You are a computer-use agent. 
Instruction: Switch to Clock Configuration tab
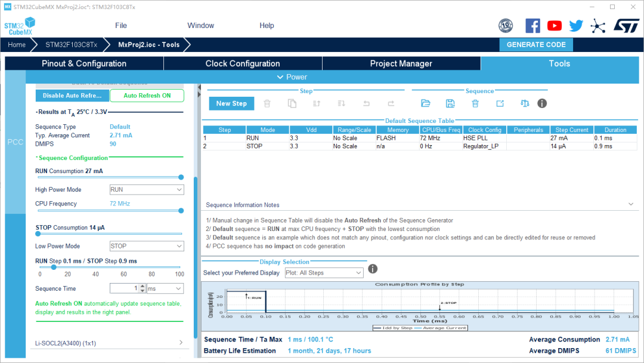click(243, 63)
